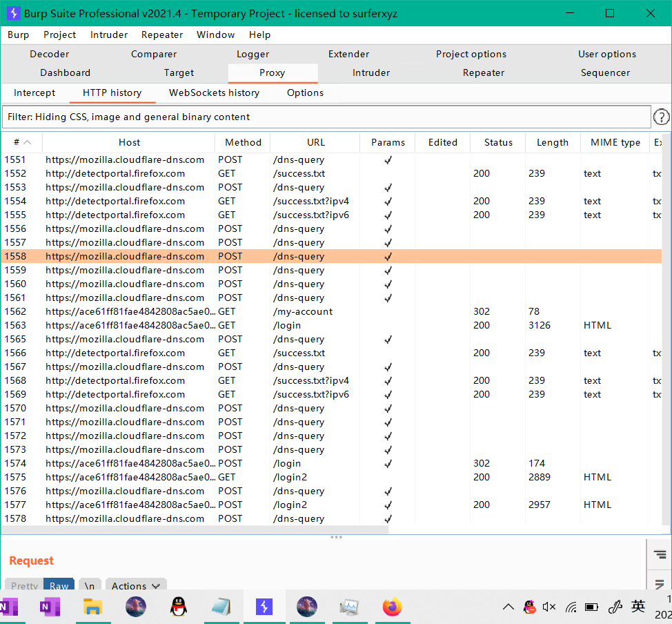This screenshot has height=624, width=672.
Task: Click the three-dot pane splitter above Request
Action: pos(336,537)
